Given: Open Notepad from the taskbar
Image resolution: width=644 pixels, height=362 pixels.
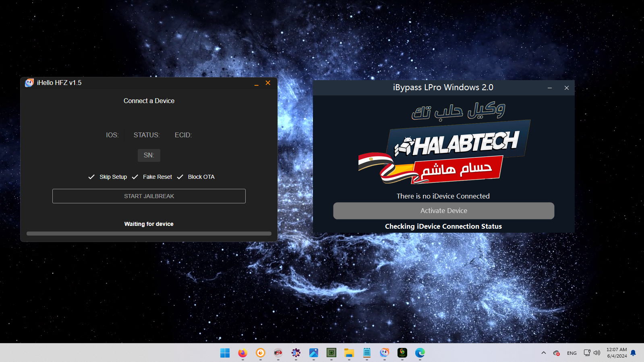Looking at the screenshot, I should click(x=367, y=353).
